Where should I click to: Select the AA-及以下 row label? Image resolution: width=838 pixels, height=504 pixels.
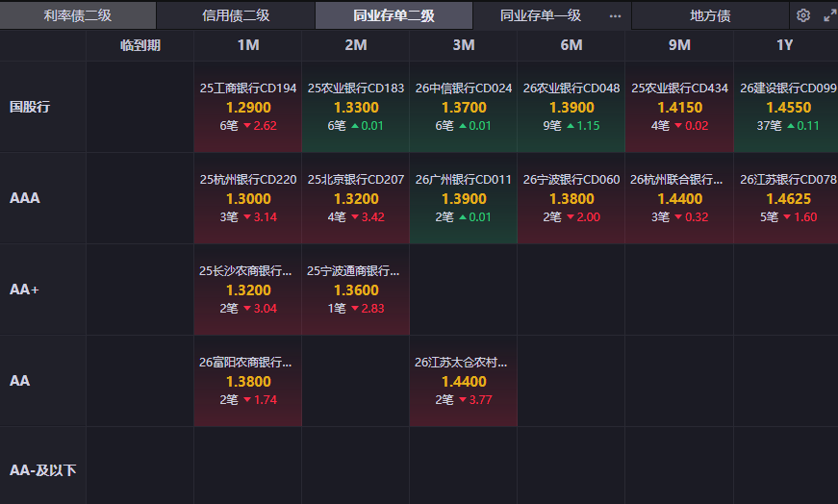[42, 470]
